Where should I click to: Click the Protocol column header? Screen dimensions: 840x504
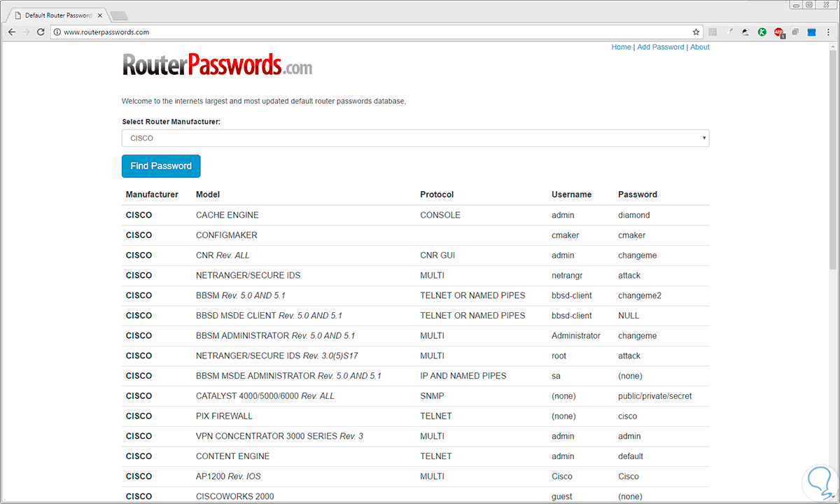[x=437, y=195]
